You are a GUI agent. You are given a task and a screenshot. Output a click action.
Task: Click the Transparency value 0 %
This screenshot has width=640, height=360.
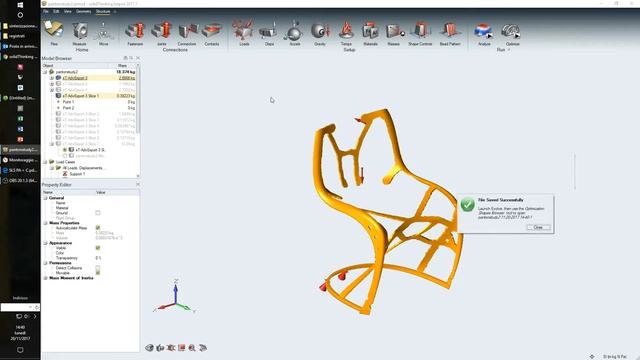tap(98, 258)
